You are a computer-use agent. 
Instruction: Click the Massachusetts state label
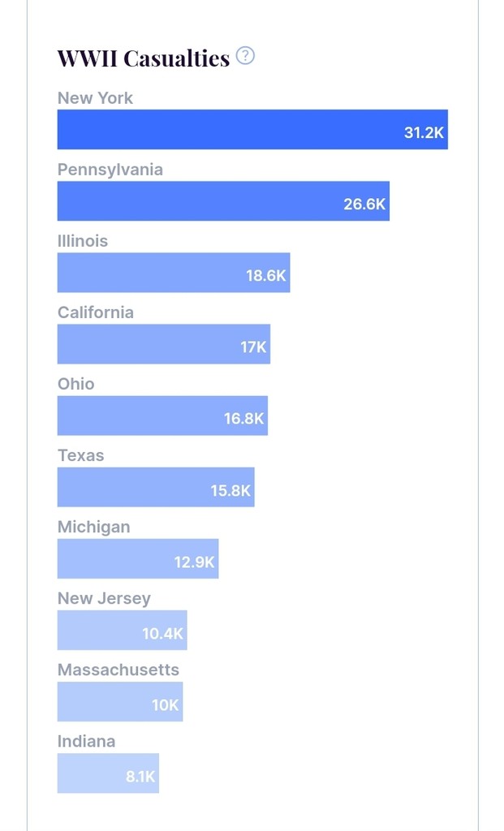pos(118,670)
